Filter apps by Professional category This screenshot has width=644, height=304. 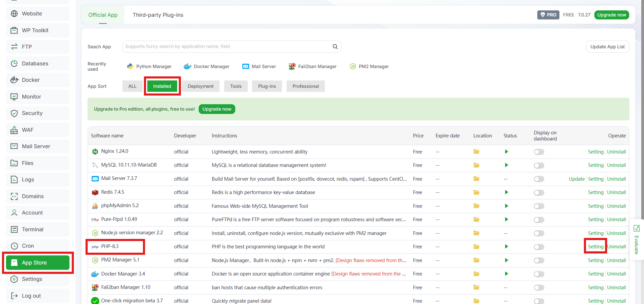pyautogui.click(x=305, y=86)
